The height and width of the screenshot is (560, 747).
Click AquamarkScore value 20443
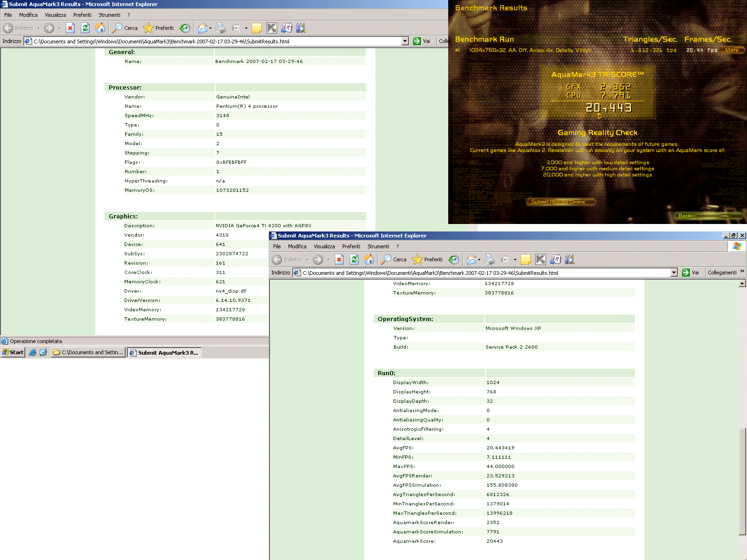tap(494, 541)
